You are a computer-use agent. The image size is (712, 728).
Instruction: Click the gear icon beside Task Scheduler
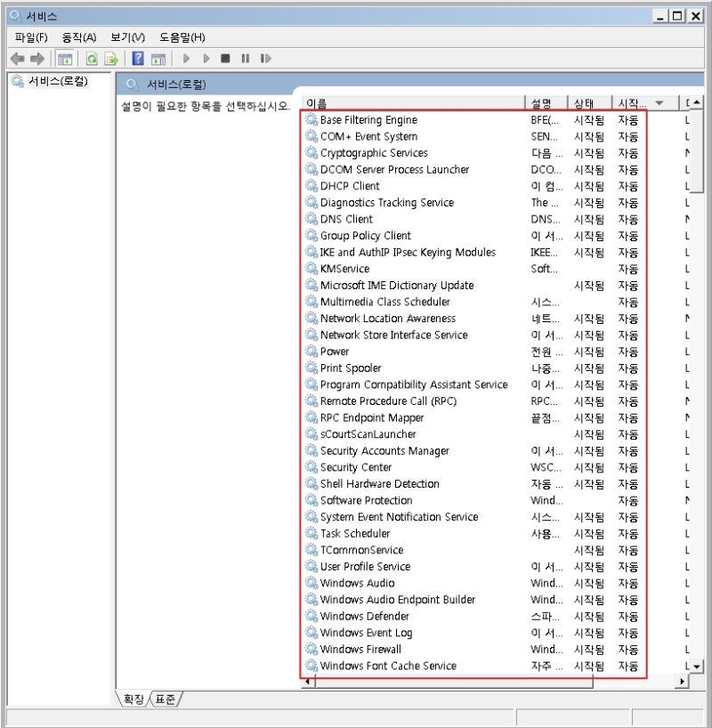[x=311, y=533]
